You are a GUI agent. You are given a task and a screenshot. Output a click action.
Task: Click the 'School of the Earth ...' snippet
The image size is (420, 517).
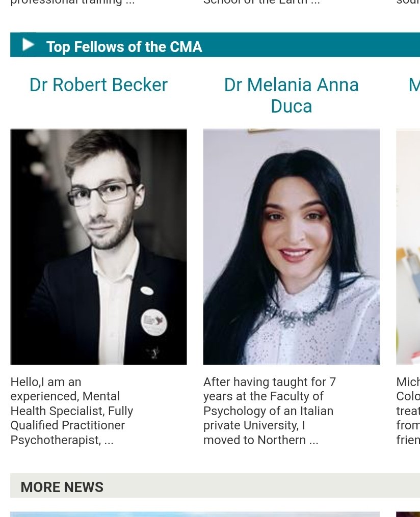(261, 2)
